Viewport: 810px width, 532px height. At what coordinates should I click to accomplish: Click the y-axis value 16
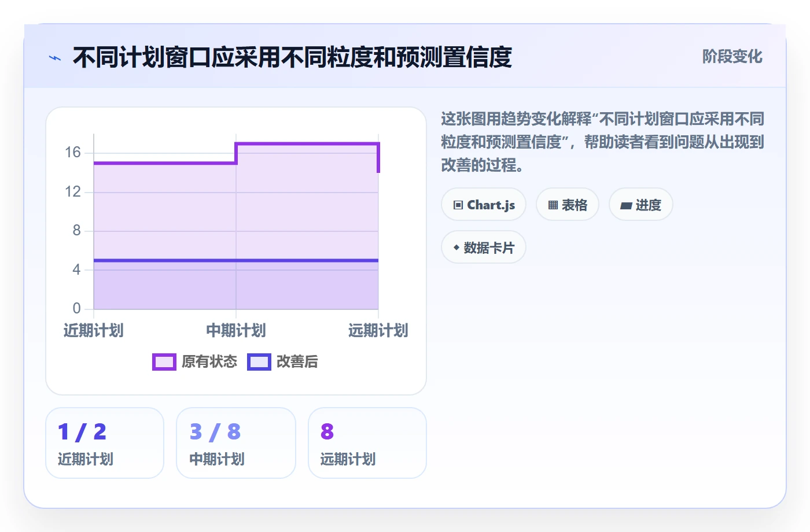click(73, 153)
